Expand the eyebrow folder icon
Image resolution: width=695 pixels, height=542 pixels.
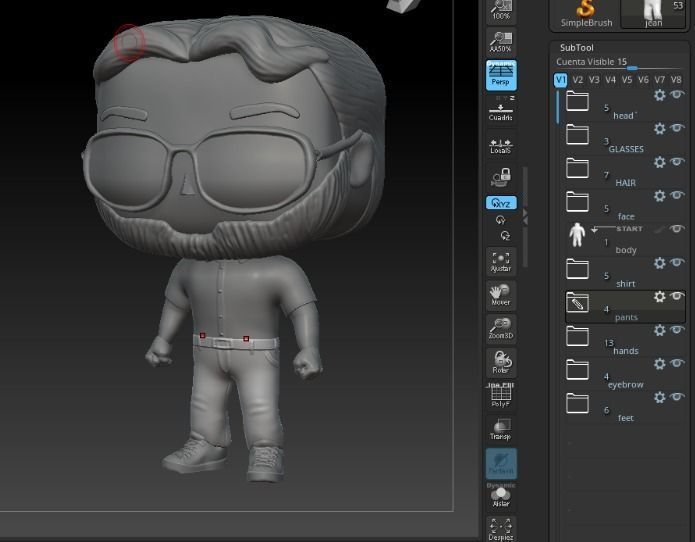coord(577,370)
